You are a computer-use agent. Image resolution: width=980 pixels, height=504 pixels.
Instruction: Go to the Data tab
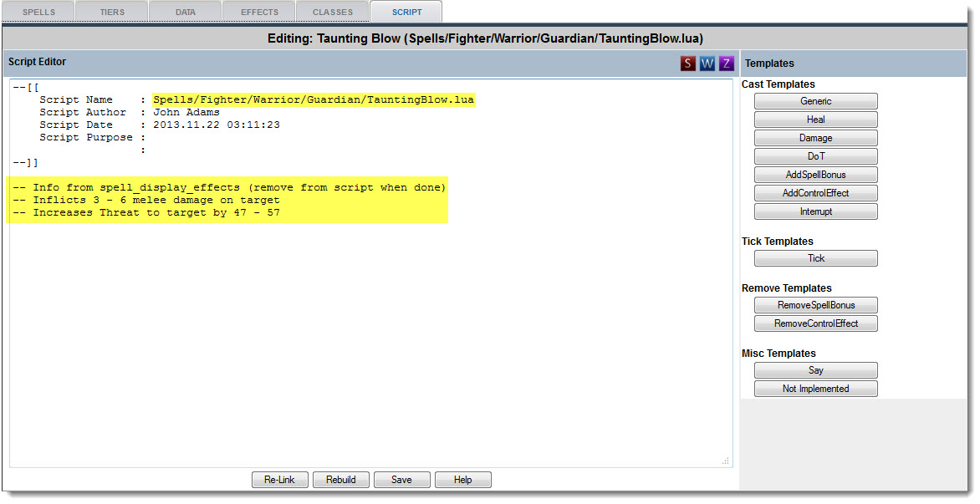(x=185, y=13)
